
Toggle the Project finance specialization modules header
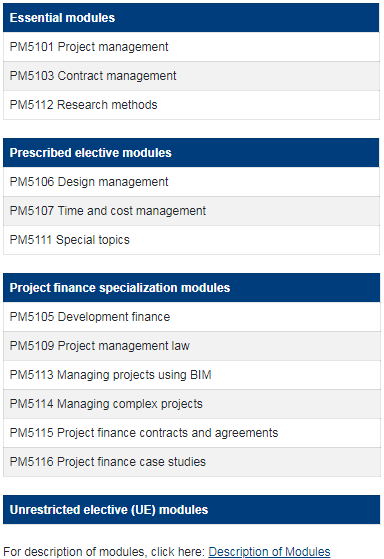pos(191,288)
